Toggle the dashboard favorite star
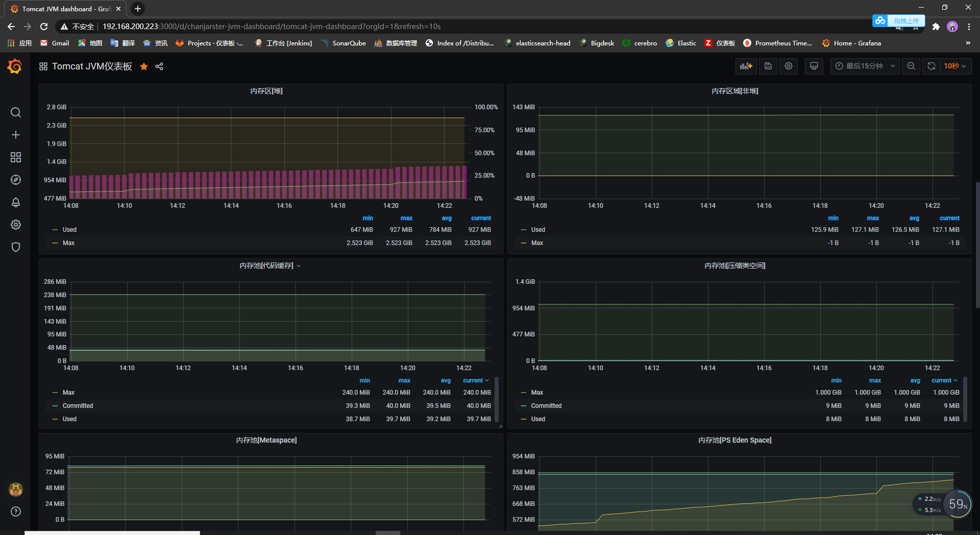 144,66
